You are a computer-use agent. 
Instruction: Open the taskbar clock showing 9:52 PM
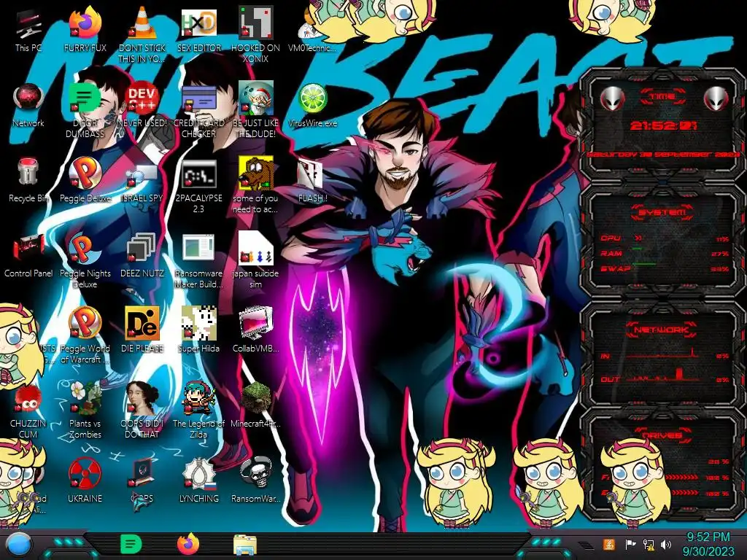click(x=708, y=544)
